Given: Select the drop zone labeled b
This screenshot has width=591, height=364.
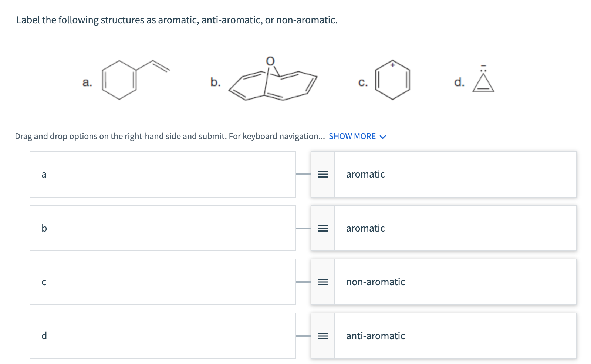Looking at the screenshot, I should click(162, 228).
